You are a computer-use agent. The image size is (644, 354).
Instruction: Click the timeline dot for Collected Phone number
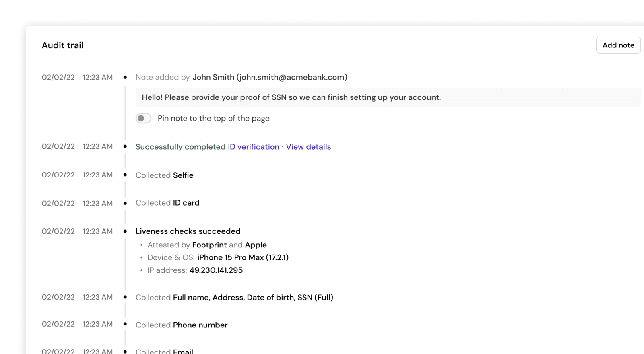pos(125,324)
